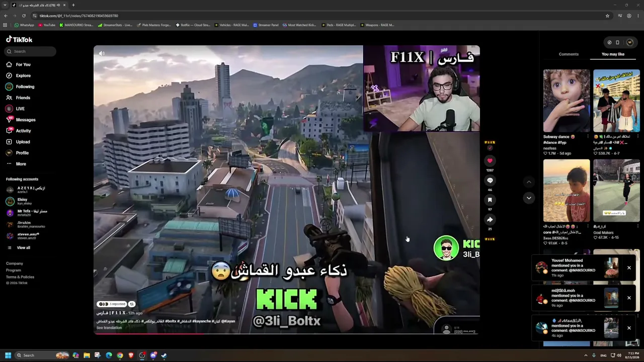Screen dimensions: 644x362
Task: Go to the Following feed
Action: pyautogui.click(x=20, y=86)
